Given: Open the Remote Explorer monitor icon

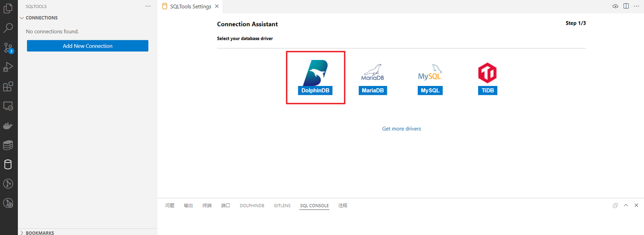Looking at the screenshot, I should click(8, 106).
